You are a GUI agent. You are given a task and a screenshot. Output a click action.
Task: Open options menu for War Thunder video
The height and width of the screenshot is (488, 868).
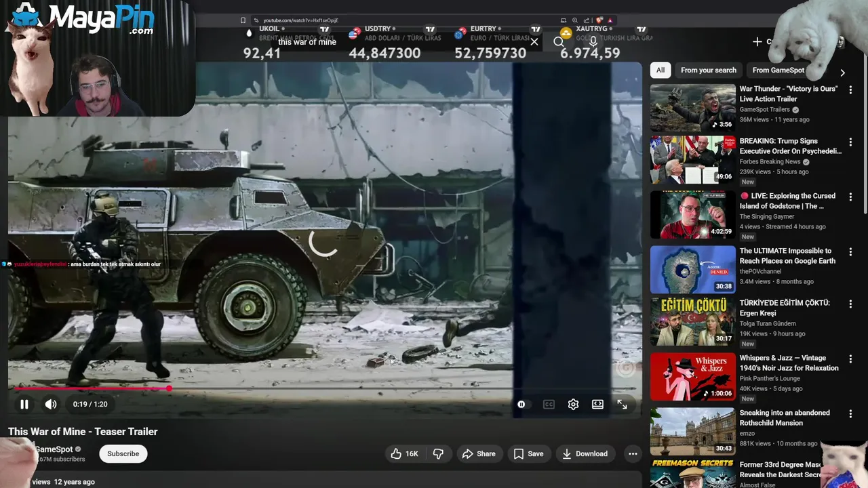(x=850, y=89)
